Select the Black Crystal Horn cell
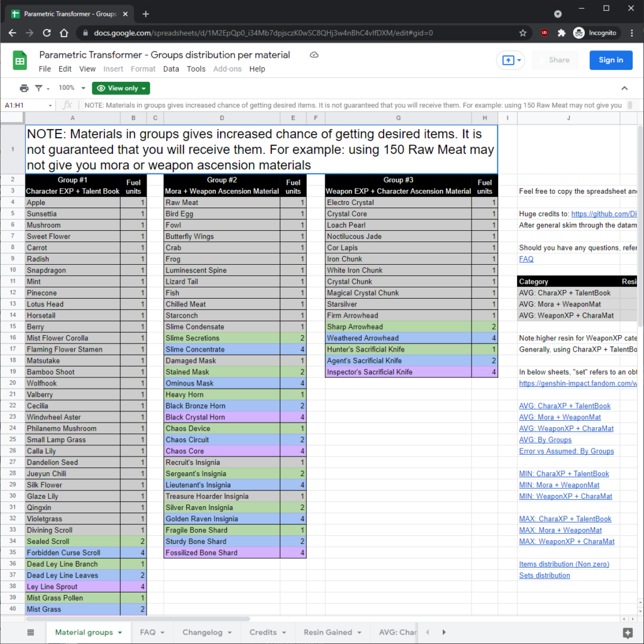 pos(222,418)
